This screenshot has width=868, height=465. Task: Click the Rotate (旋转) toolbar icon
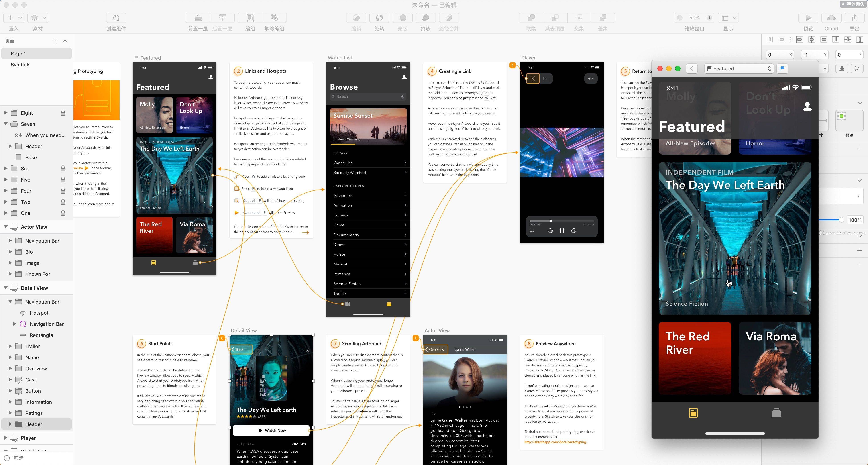pos(379,18)
